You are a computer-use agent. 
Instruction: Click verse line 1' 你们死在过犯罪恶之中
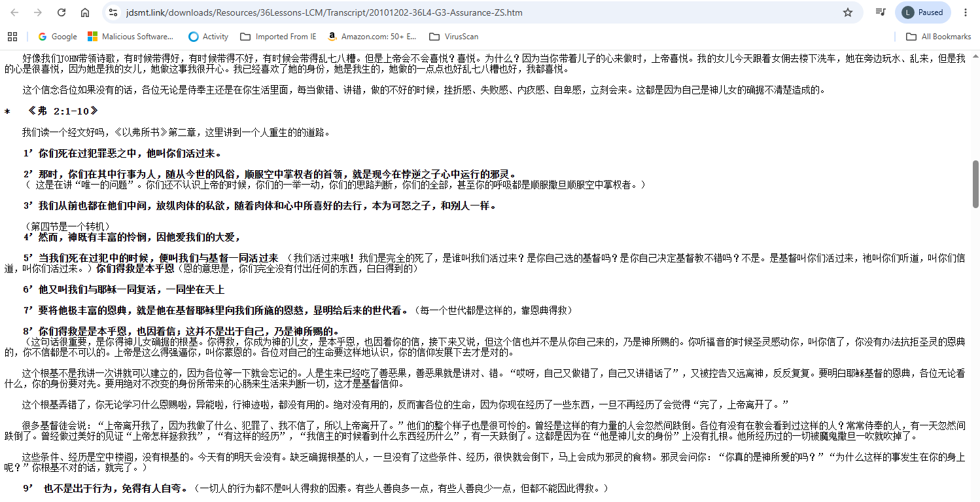pyautogui.click(x=123, y=154)
